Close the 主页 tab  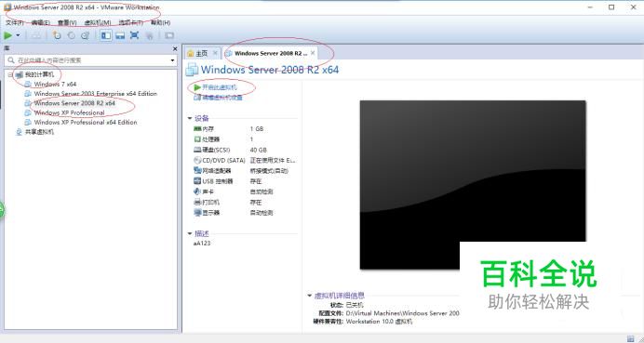(215, 53)
